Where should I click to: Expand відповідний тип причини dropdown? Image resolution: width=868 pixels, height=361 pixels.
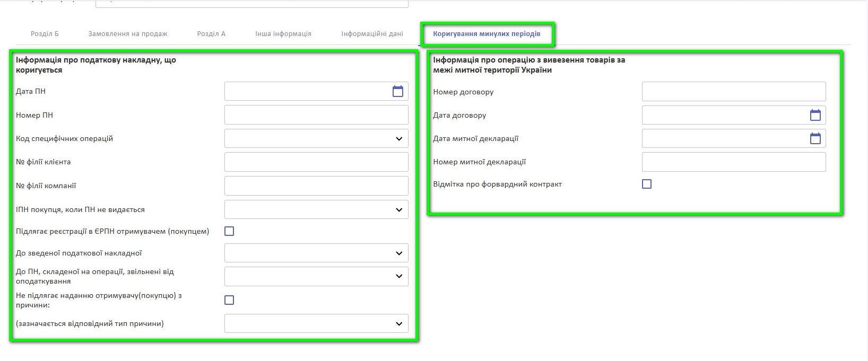(316, 323)
